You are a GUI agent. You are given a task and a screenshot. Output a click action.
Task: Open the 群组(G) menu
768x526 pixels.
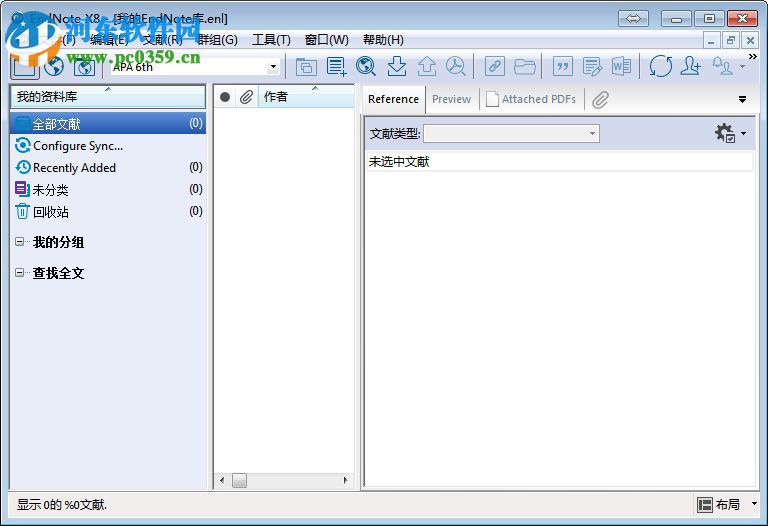218,40
